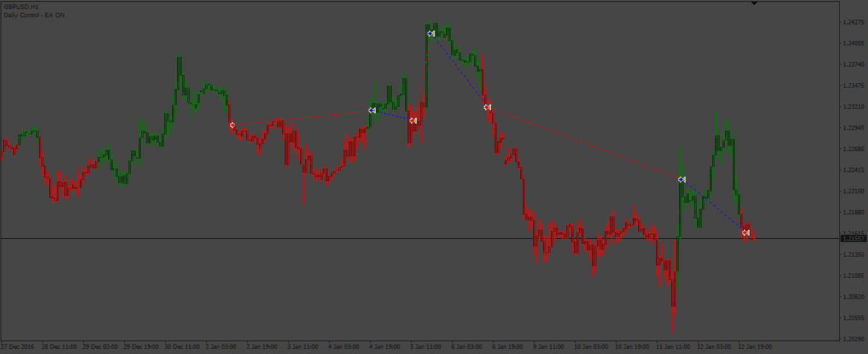Click the 1.21880 price axis label
The height and width of the screenshot is (354, 868).
(x=853, y=213)
